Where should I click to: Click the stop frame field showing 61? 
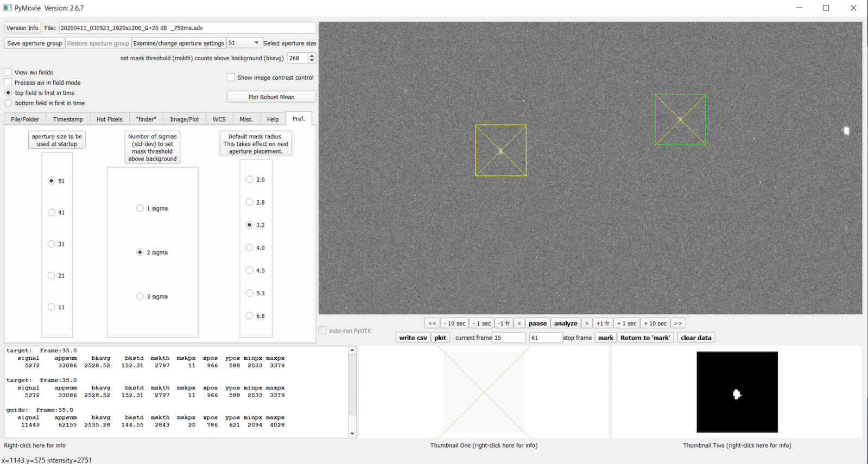tap(545, 338)
